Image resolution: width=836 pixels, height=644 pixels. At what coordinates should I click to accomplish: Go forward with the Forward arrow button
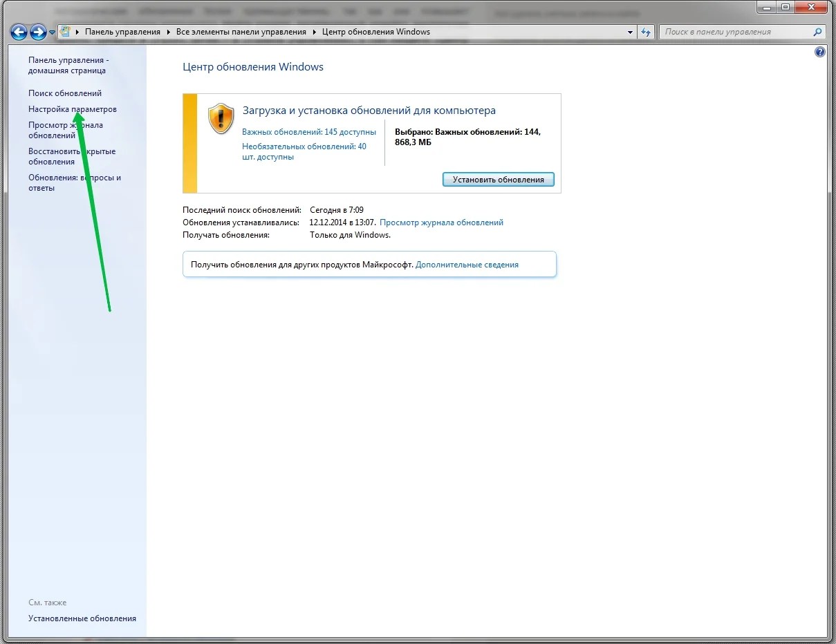[38, 32]
